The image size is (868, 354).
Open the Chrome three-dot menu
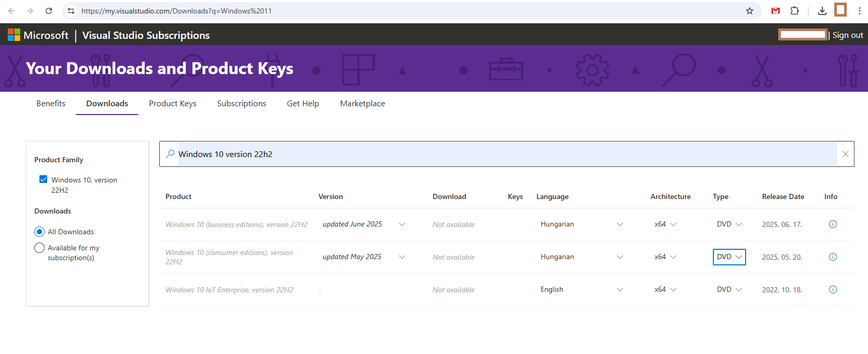[859, 11]
